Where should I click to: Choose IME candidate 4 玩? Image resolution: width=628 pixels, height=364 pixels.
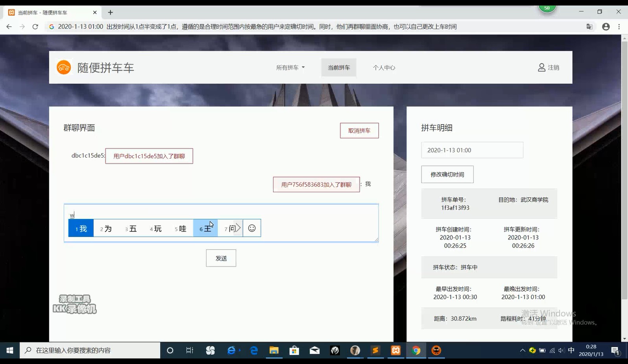(155, 228)
